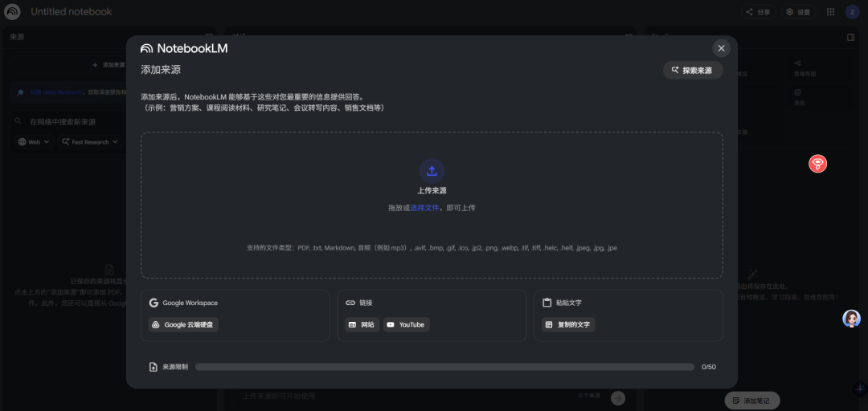
Task: Click the send arrow in chat box
Action: pos(618,397)
